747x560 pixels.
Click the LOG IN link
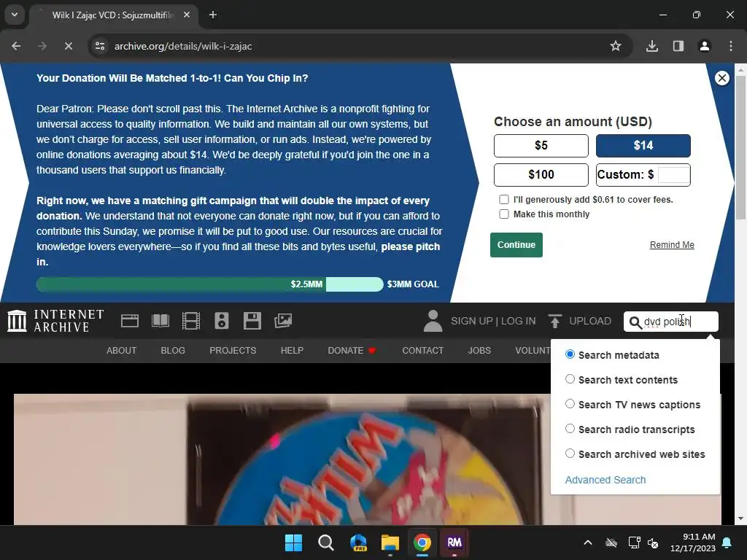click(x=519, y=321)
